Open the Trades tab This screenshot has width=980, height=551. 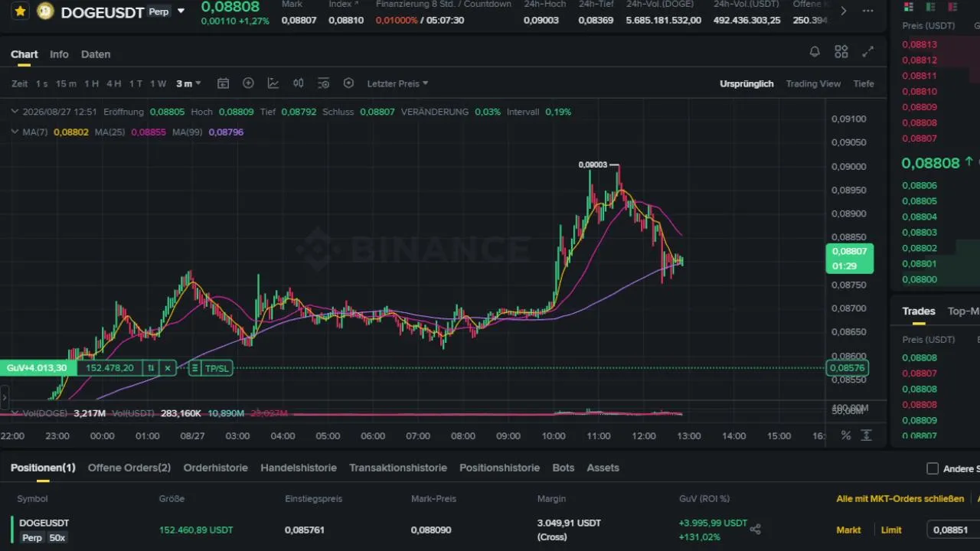(919, 311)
